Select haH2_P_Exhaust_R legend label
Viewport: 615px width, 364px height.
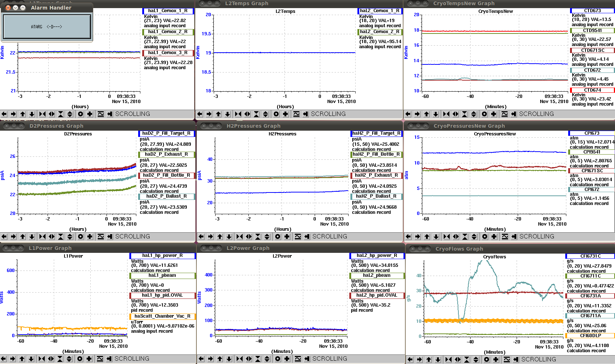[377, 176]
